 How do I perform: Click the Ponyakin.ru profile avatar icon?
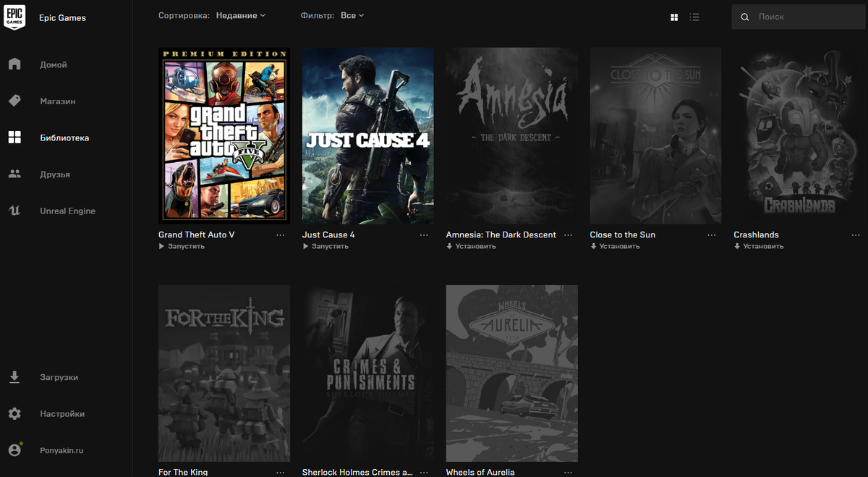(x=14, y=450)
